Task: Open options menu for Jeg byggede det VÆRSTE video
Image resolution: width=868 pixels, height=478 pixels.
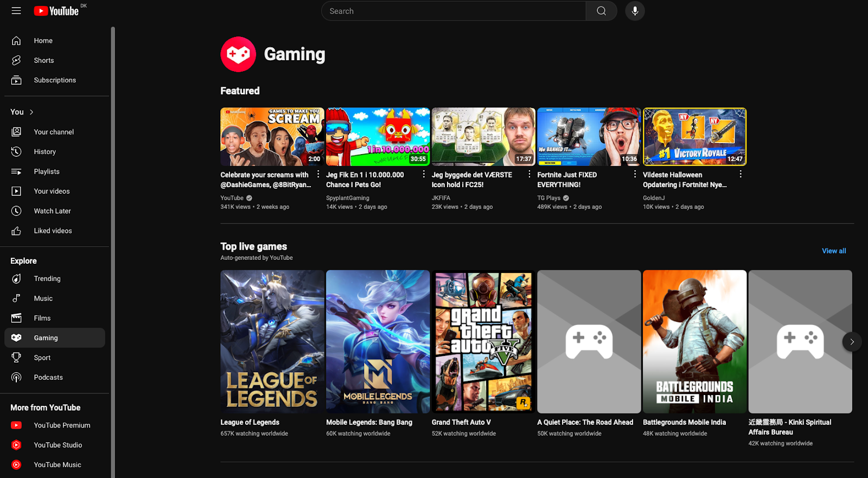Action: point(529,174)
